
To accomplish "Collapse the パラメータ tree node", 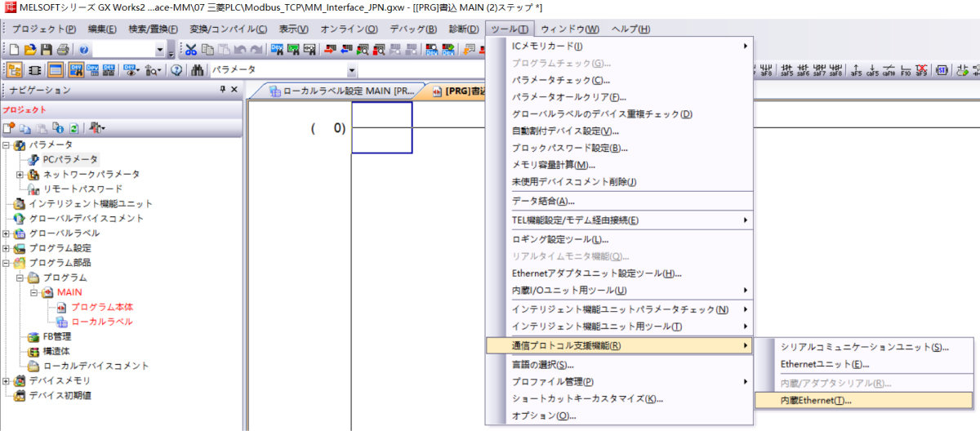I will (x=7, y=144).
